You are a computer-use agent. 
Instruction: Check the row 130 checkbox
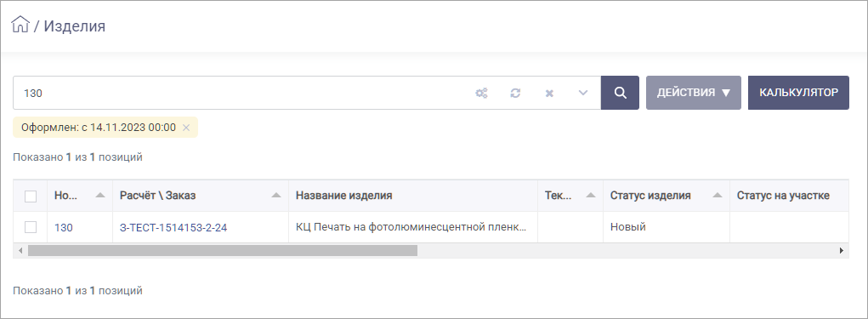[31, 227]
